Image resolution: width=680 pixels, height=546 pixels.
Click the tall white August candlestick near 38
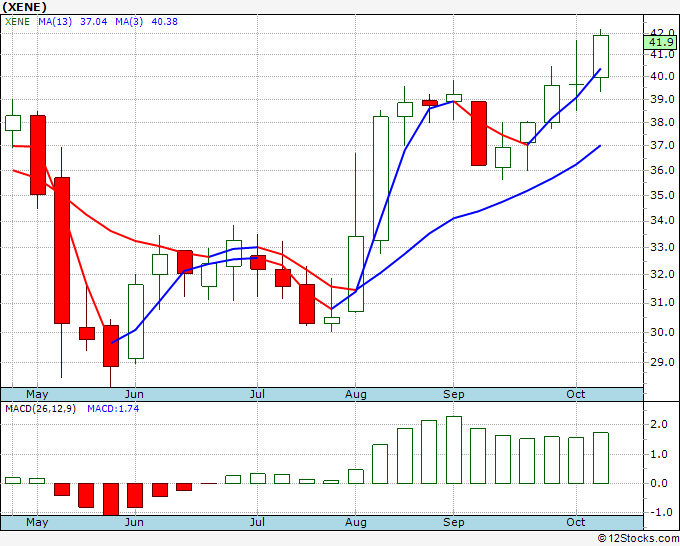pos(381,178)
